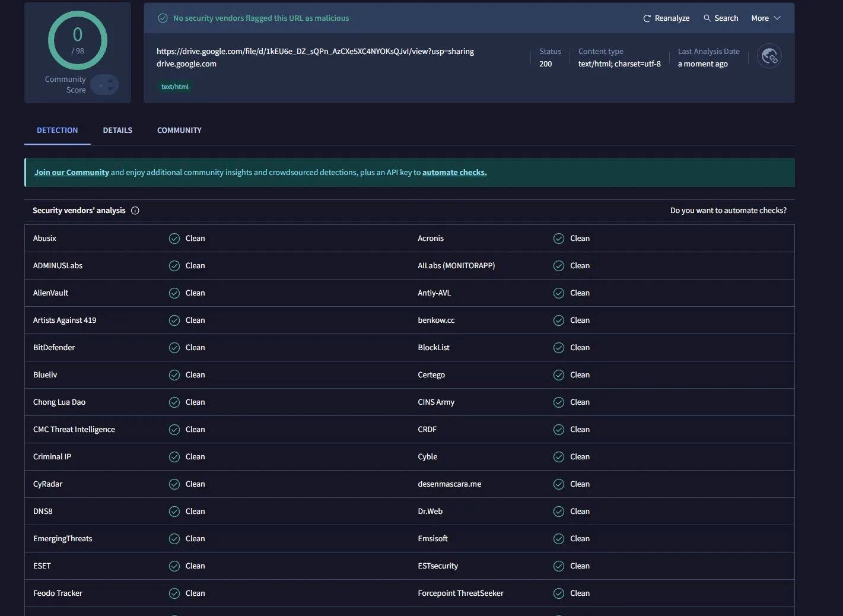The image size is (843, 616).
Task: Click the 0/98 detection score circle
Action: click(78, 40)
